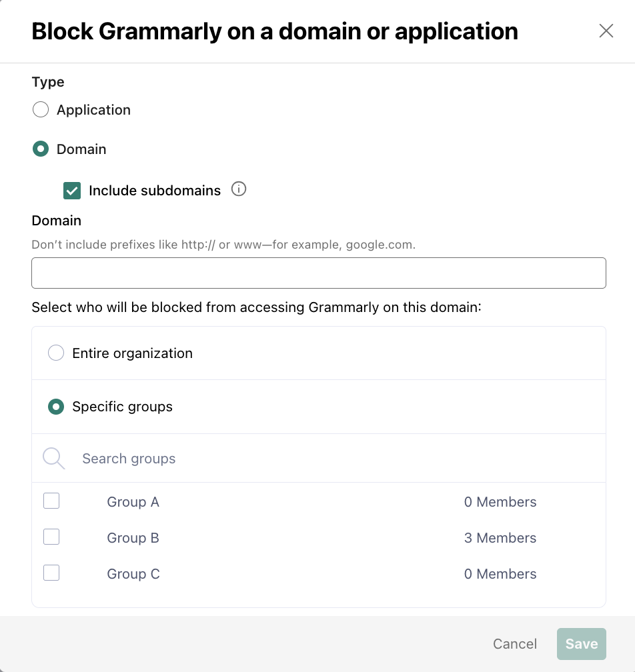Check the Group A checkbox
Image resolution: width=635 pixels, height=672 pixels.
pyautogui.click(x=51, y=501)
